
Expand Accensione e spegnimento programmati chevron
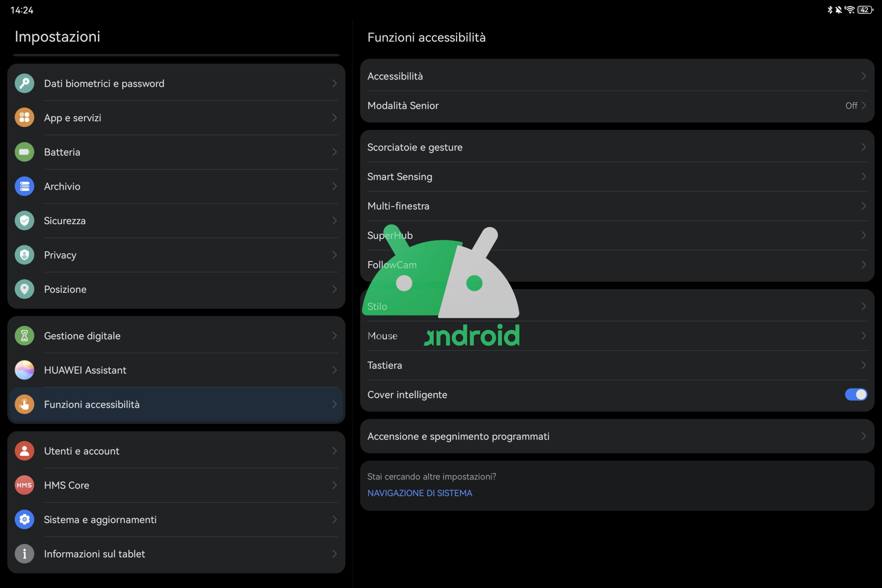(864, 436)
